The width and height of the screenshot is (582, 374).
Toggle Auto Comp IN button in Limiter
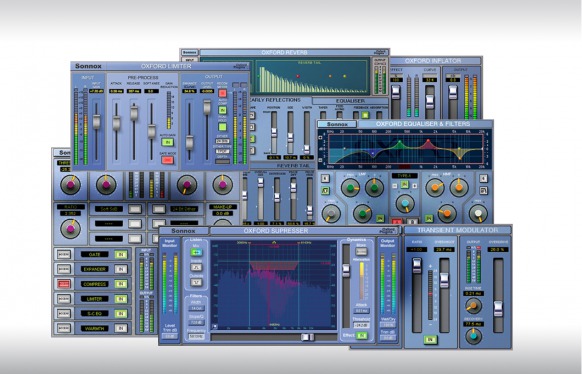(x=222, y=110)
